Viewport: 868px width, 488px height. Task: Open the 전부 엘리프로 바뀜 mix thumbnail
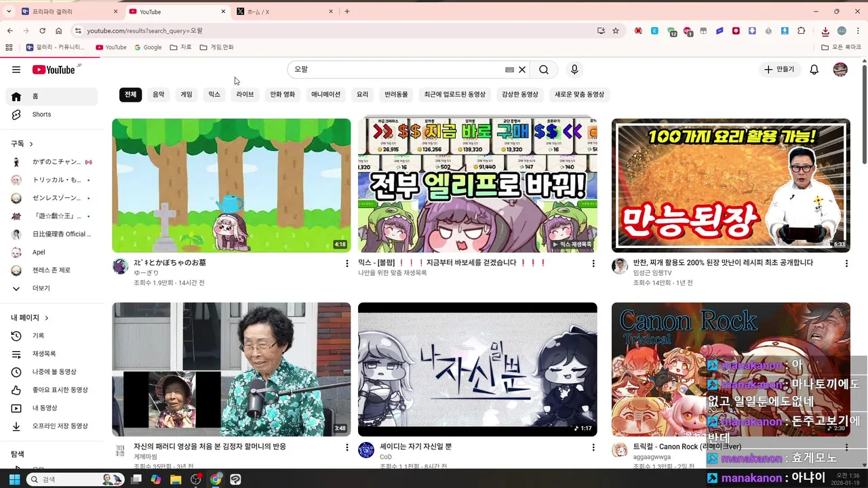[x=477, y=186]
